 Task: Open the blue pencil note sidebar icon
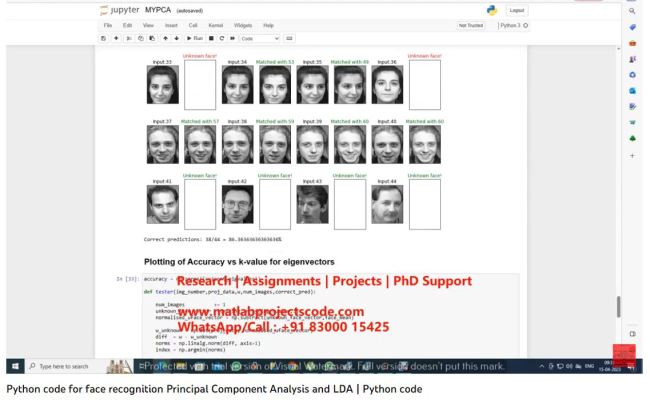(x=632, y=107)
